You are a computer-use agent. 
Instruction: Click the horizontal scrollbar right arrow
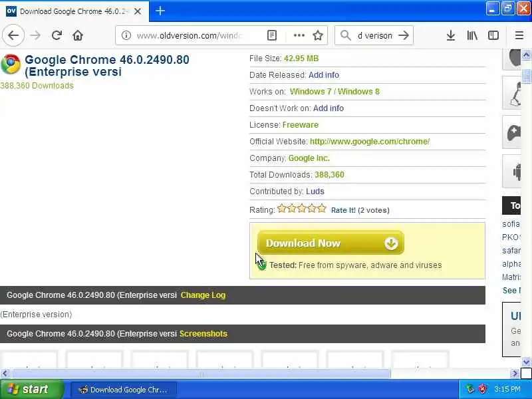point(515,374)
